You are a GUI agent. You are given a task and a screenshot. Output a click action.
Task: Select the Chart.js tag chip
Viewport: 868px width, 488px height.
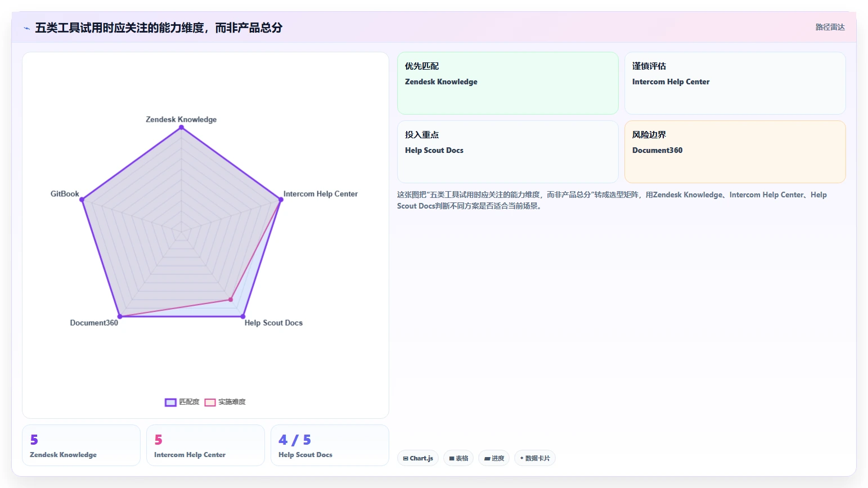pyautogui.click(x=418, y=458)
